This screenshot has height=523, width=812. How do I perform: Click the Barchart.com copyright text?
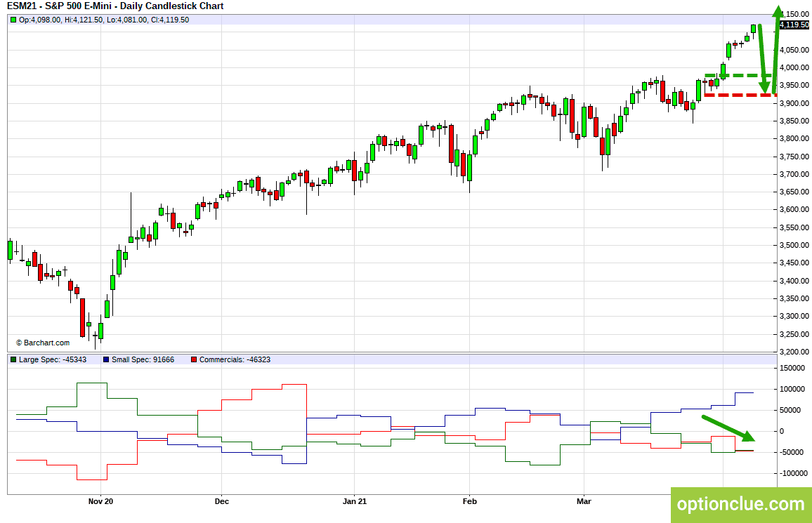[x=42, y=343]
